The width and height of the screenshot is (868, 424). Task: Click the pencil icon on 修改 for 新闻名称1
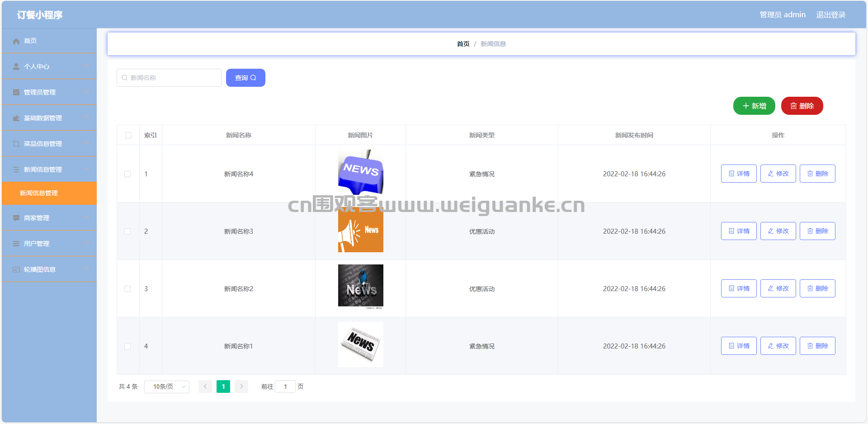pyautogui.click(x=771, y=346)
